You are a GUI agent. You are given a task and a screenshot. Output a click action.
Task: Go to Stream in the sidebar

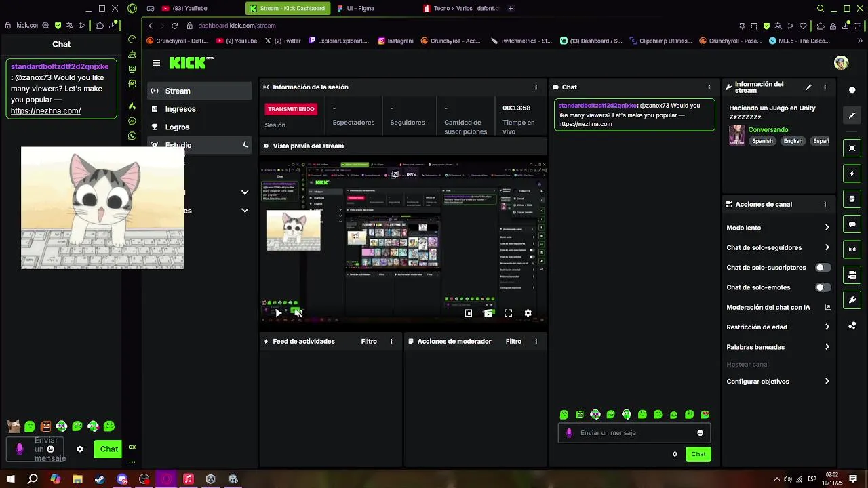pyautogui.click(x=199, y=91)
